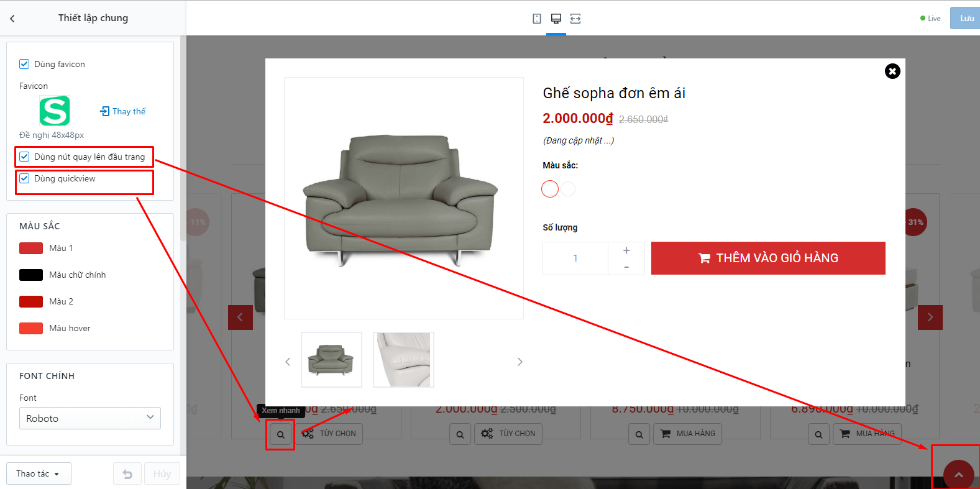
Task: Click back-to-top arrow button
Action: coord(959,475)
